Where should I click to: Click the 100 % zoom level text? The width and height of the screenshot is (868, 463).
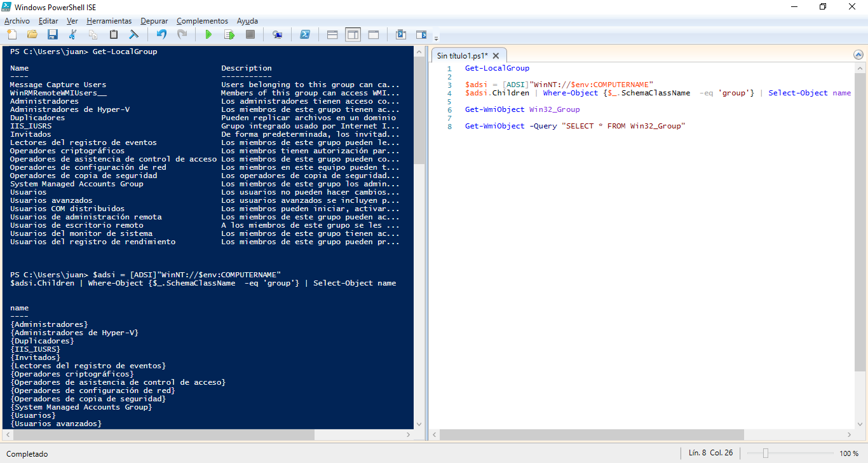849,453
